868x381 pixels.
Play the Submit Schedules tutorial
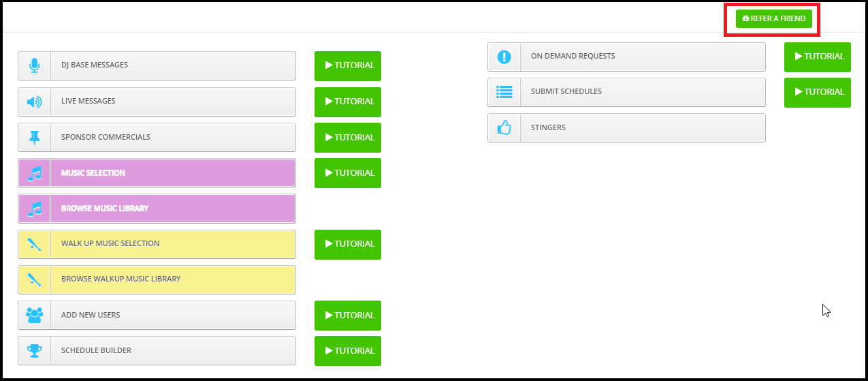[818, 92]
